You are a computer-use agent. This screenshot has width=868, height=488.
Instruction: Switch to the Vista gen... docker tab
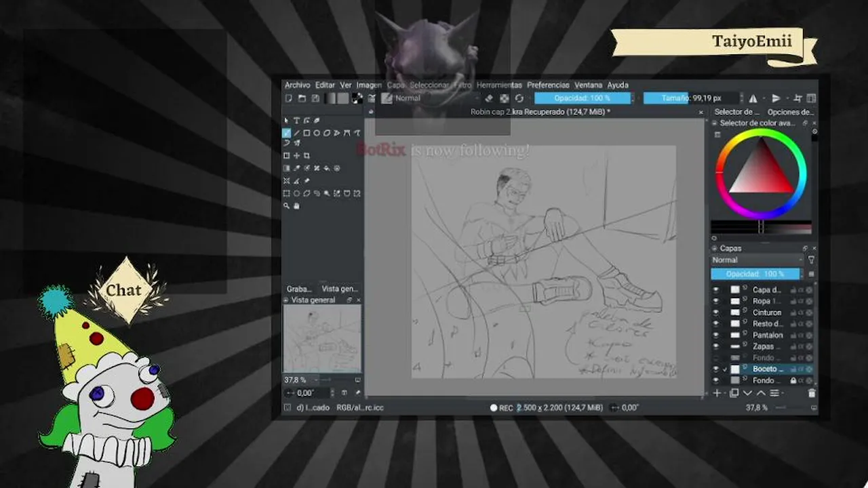pos(340,289)
